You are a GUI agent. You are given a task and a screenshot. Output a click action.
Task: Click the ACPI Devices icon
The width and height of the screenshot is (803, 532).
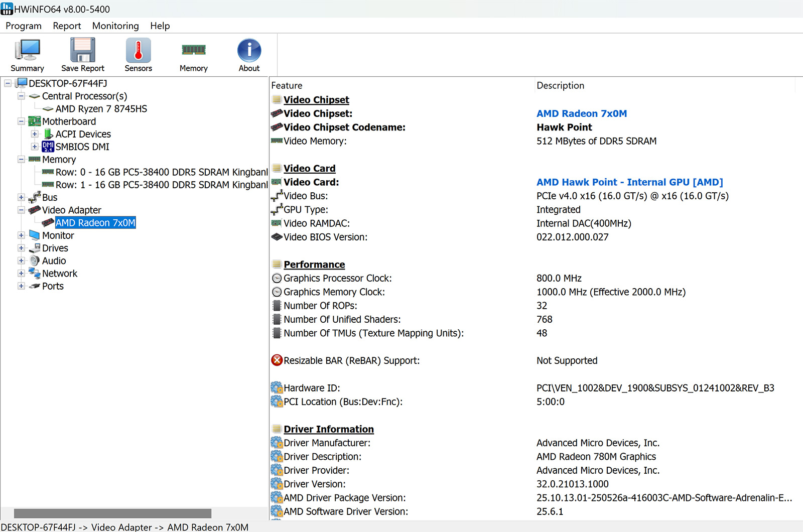coord(48,134)
